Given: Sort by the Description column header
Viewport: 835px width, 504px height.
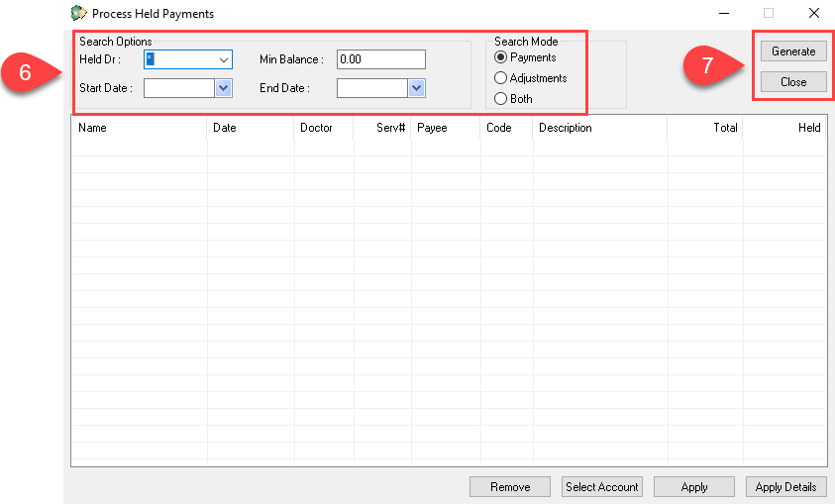Looking at the screenshot, I should (599, 128).
